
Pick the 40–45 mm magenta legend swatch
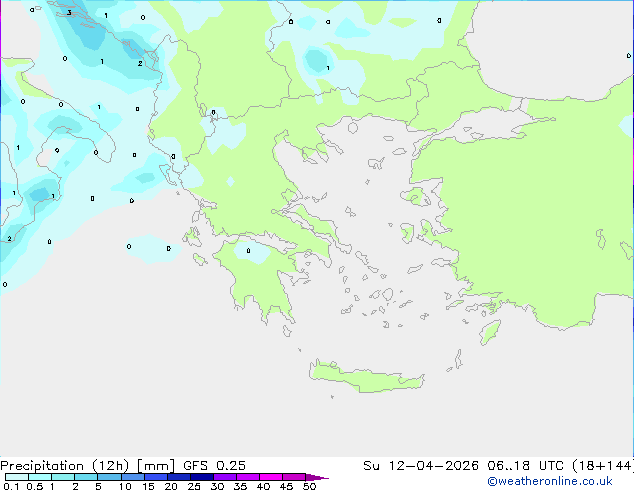pyautogui.click(x=271, y=477)
